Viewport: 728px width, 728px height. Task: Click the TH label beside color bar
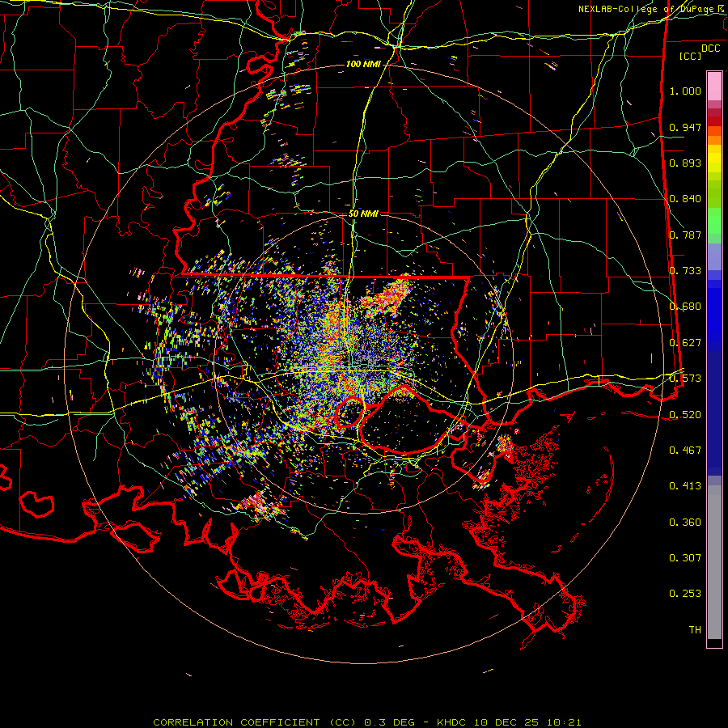(695, 630)
